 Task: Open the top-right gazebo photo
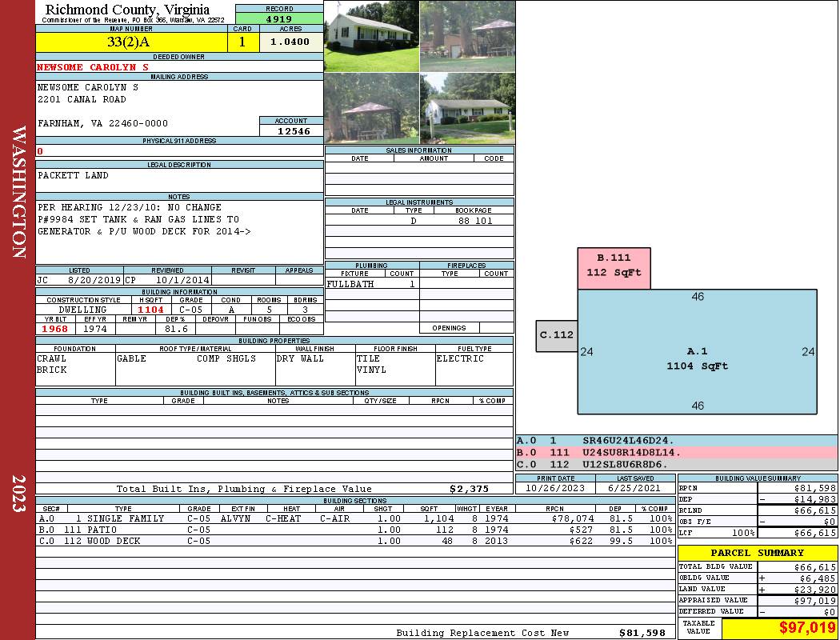click(467, 36)
